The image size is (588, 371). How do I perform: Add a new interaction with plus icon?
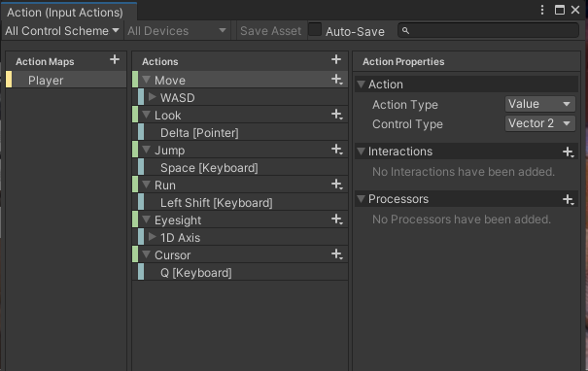pyautogui.click(x=569, y=152)
